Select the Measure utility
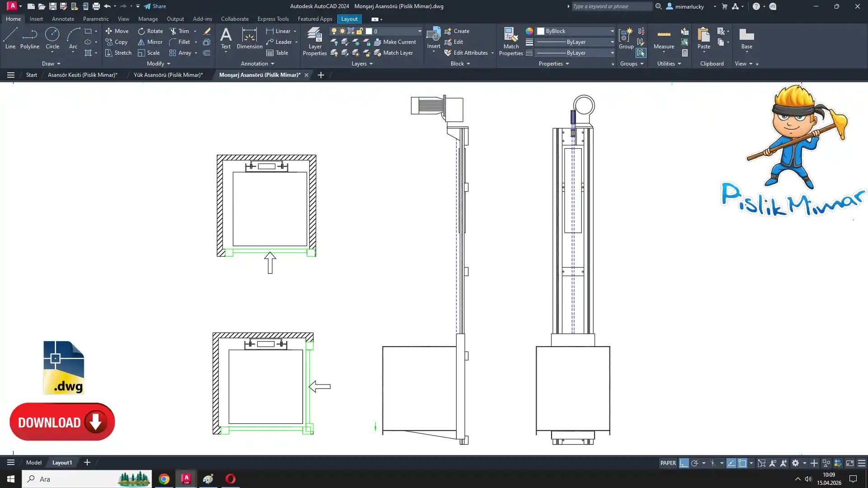The image size is (868, 488). tap(664, 38)
